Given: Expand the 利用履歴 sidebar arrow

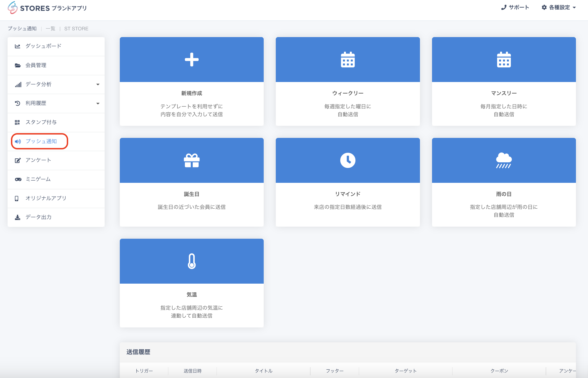Looking at the screenshot, I should (98, 103).
